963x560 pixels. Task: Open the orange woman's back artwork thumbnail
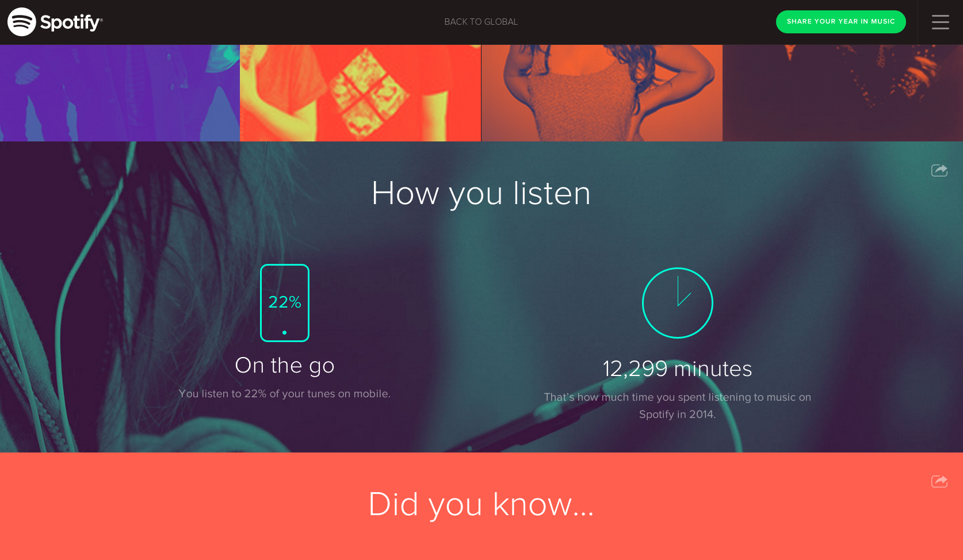point(602,93)
